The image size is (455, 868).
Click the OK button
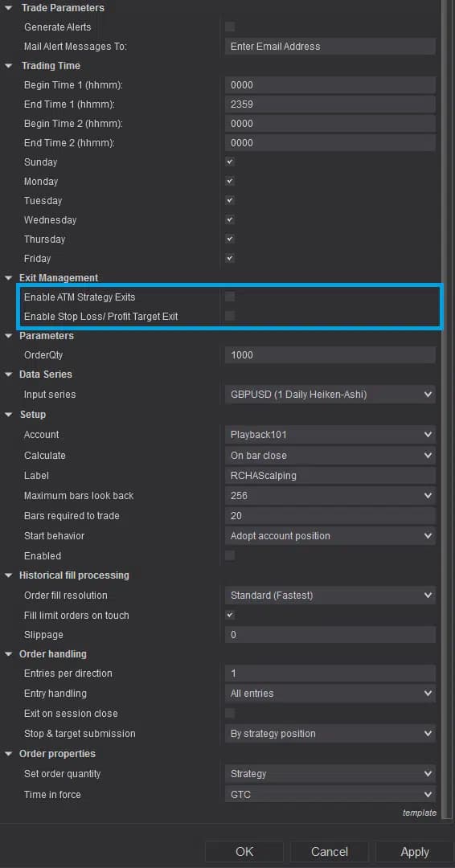point(244,851)
